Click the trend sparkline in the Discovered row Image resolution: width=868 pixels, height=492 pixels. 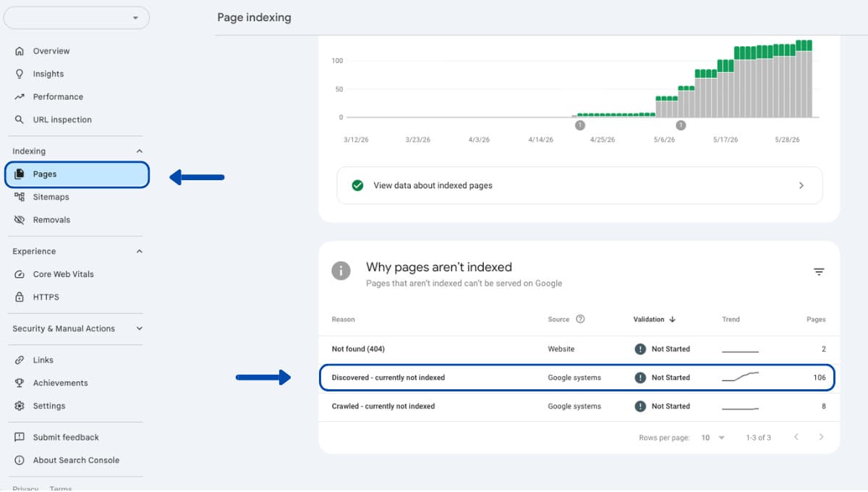tap(741, 377)
